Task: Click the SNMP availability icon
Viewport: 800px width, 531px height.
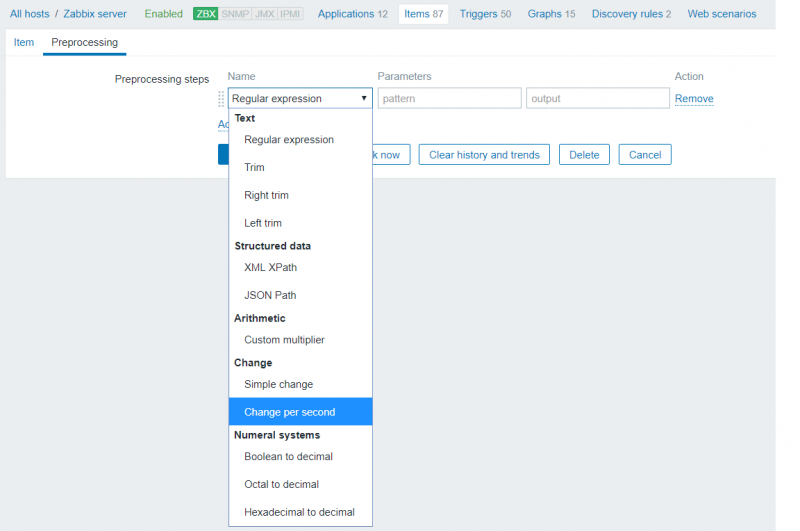Action: click(x=235, y=14)
